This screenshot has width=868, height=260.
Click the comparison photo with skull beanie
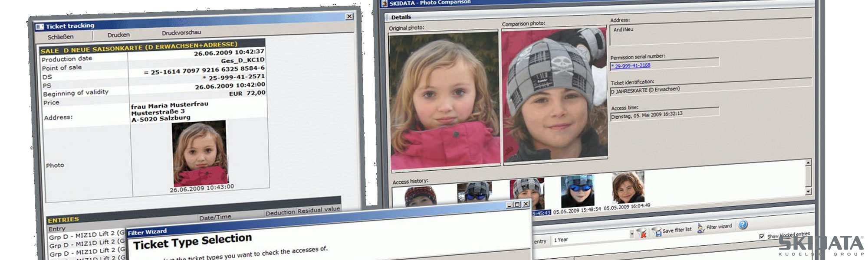tap(555, 94)
